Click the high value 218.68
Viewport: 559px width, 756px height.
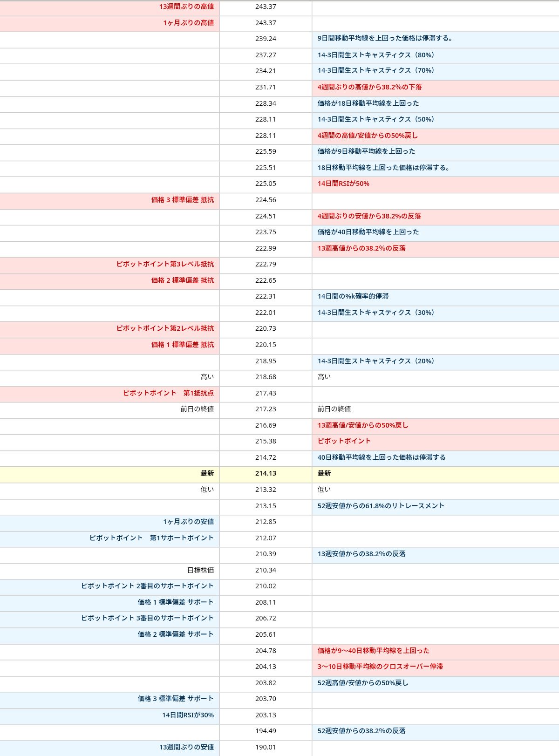tap(266, 377)
